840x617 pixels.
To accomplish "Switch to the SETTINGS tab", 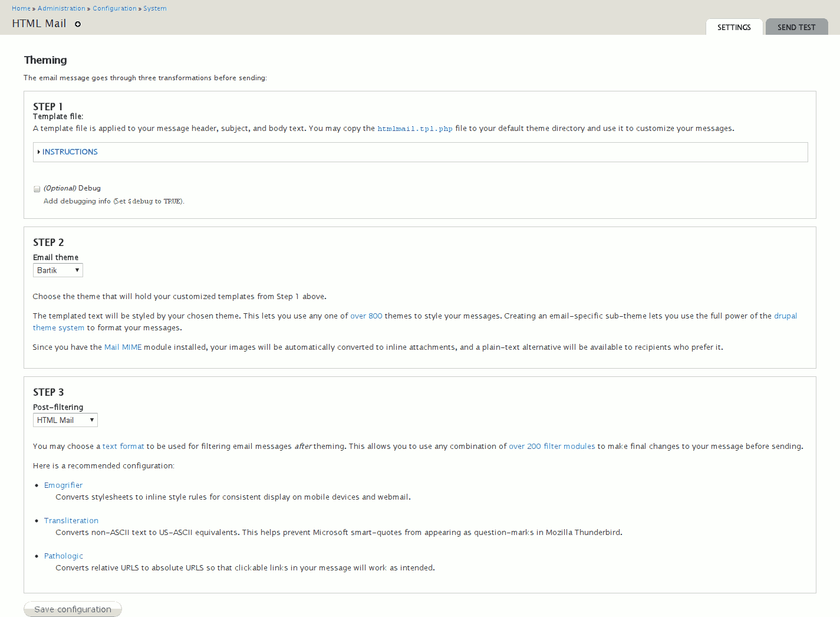I will point(734,27).
